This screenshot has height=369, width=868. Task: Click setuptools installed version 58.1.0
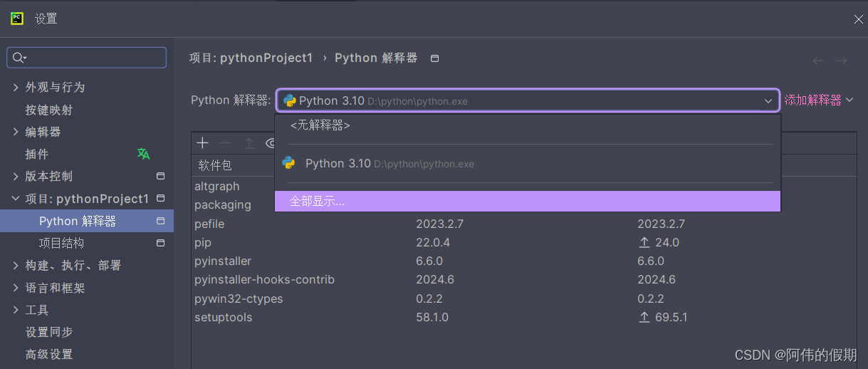click(x=432, y=317)
